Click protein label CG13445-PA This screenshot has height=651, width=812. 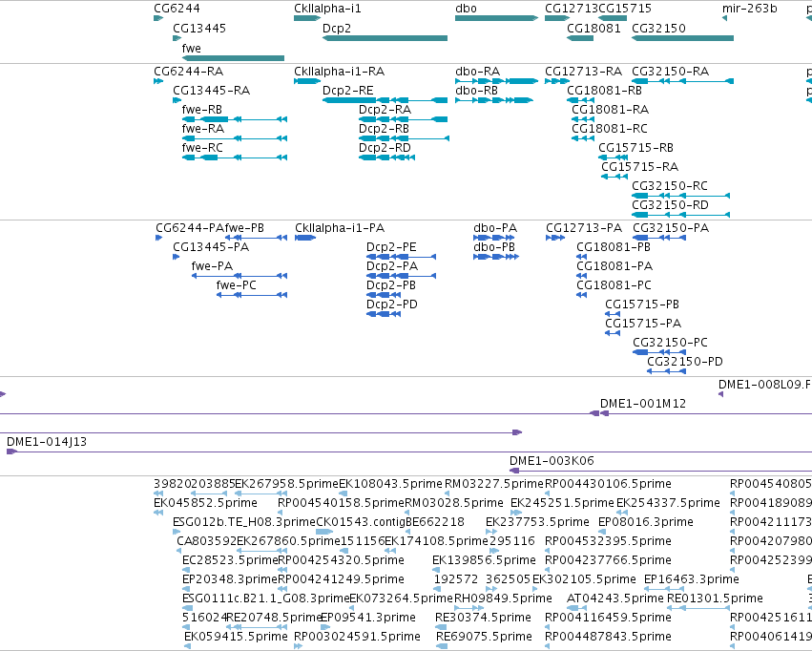pos(211,247)
